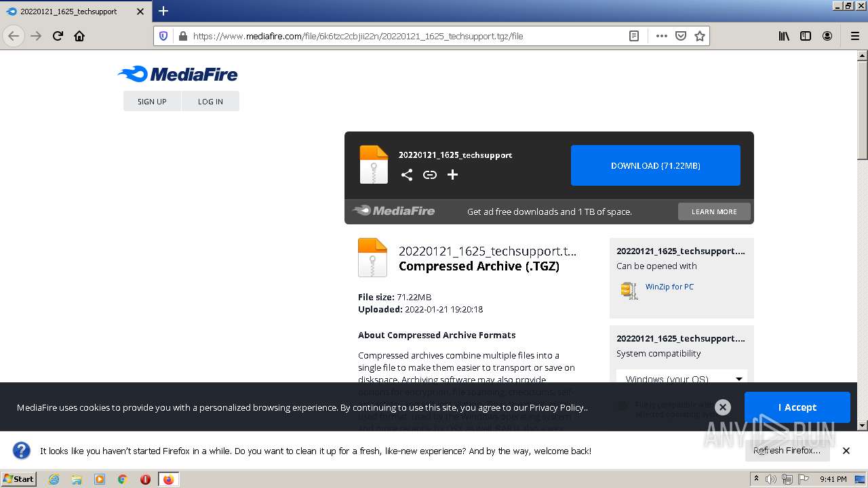Click the share icon under file name
The height and width of the screenshot is (488, 868).
(x=407, y=175)
